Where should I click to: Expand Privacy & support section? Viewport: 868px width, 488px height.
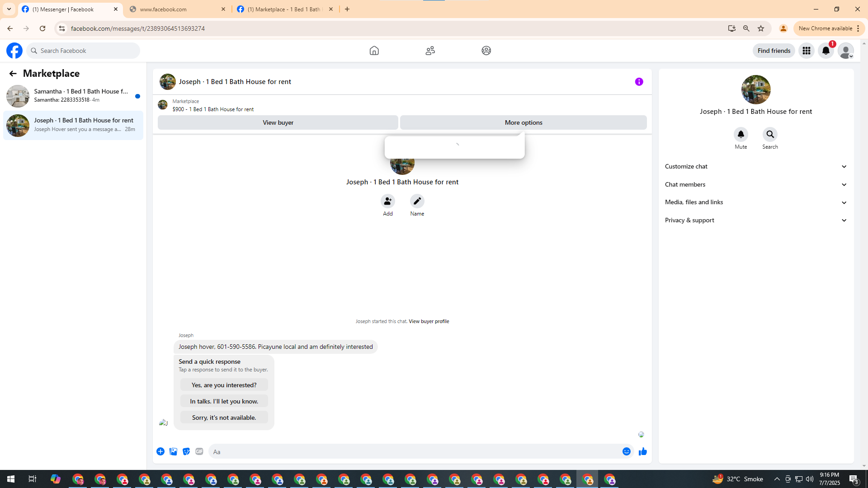pos(755,220)
